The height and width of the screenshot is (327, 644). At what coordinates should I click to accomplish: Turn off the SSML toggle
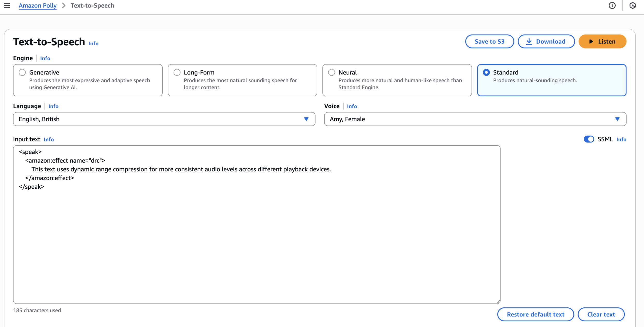pyautogui.click(x=589, y=139)
